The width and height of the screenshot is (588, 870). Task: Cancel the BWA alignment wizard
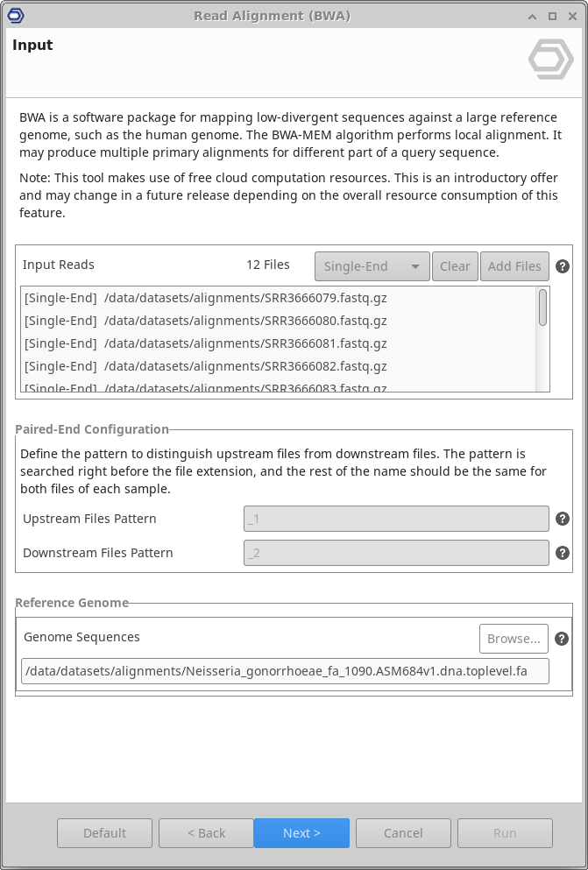pyautogui.click(x=403, y=833)
